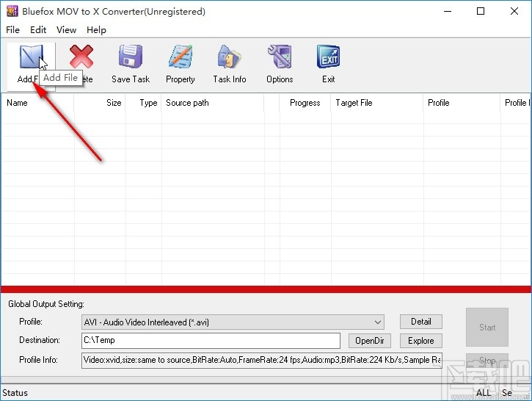Click the Status text in status bar
The height and width of the screenshot is (401, 532).
click(15, 393)
